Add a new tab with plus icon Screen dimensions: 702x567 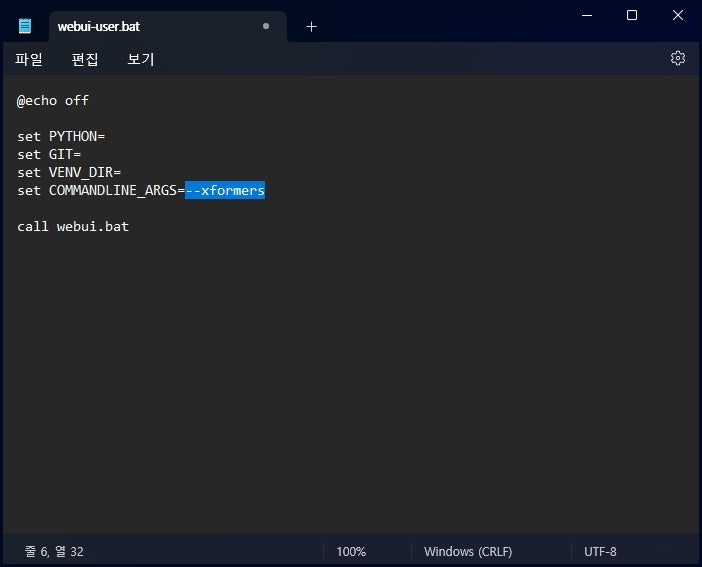click(x=312, y=27)
